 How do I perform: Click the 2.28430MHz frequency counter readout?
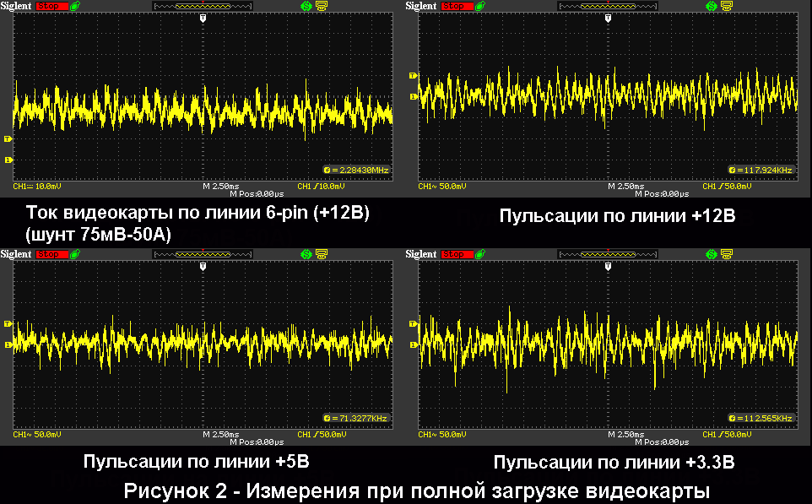[x=360, y=171]
